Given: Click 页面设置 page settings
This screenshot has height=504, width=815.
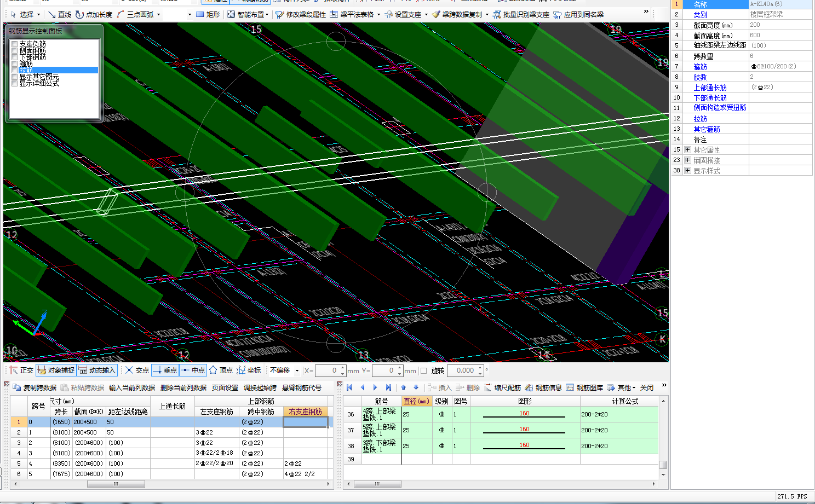Looking at the screenshot, I should (x=225, y=387).
